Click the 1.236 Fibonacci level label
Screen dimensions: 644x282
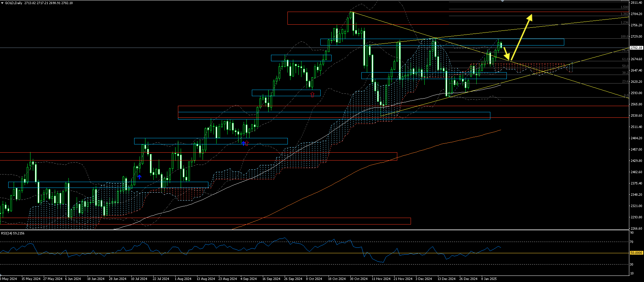[624, 23]
